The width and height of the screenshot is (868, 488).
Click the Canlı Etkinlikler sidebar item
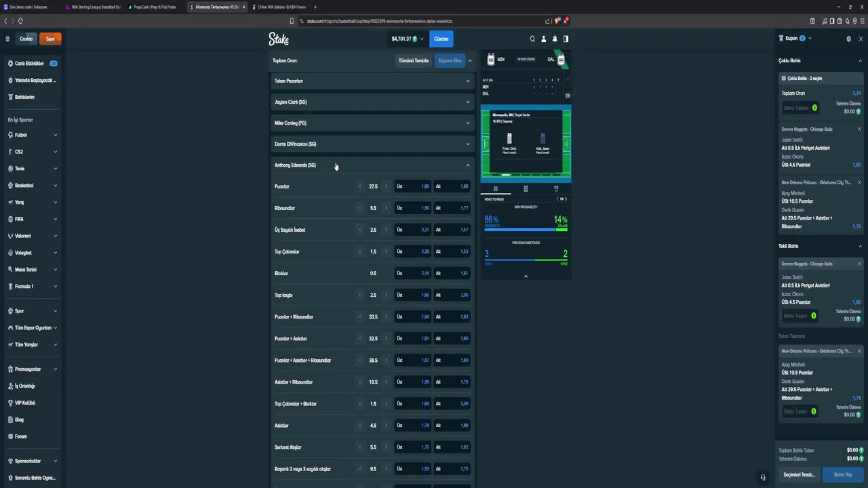[31, 63]
